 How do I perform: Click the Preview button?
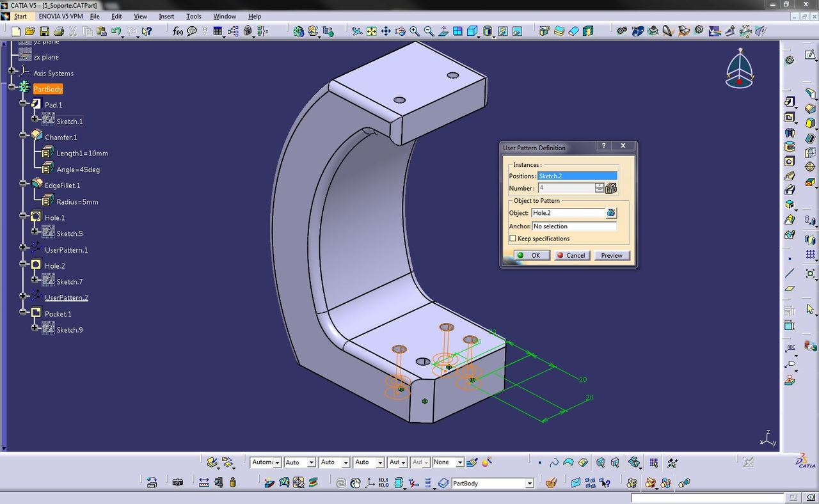(612, 255)
